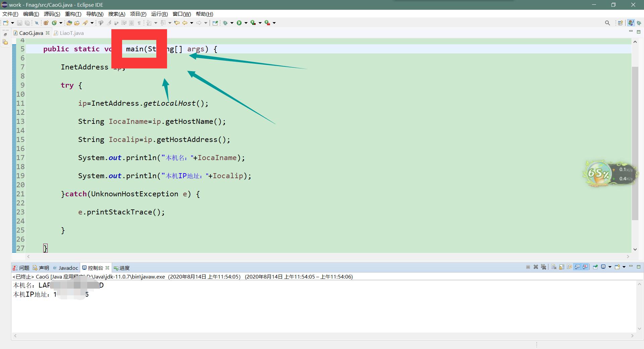Toggle Skip All Breakpoints icon
This screenshot has width=644, height=349.
(37, 23)
